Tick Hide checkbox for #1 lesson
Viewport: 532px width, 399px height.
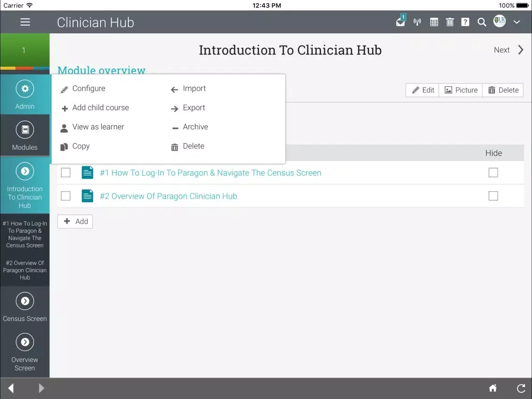click(x=493, y=173)
